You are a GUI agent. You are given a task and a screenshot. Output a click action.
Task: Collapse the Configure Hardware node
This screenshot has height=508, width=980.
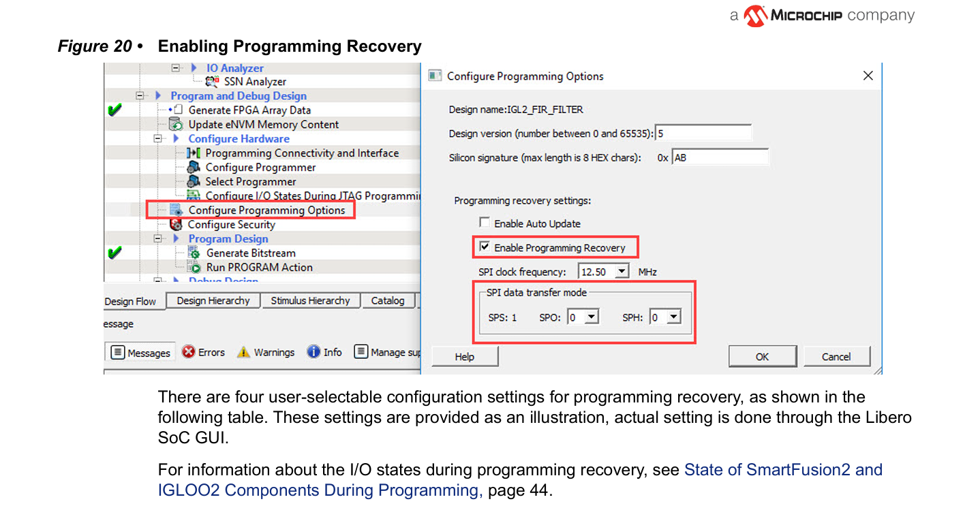pyautogui.click(x=158, y=139)
